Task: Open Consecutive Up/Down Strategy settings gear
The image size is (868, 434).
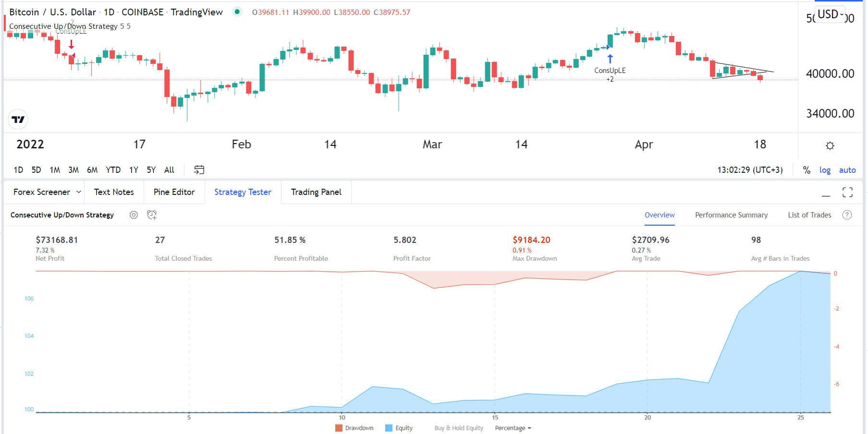Action: pyautogui.click(x=134, y=215)
